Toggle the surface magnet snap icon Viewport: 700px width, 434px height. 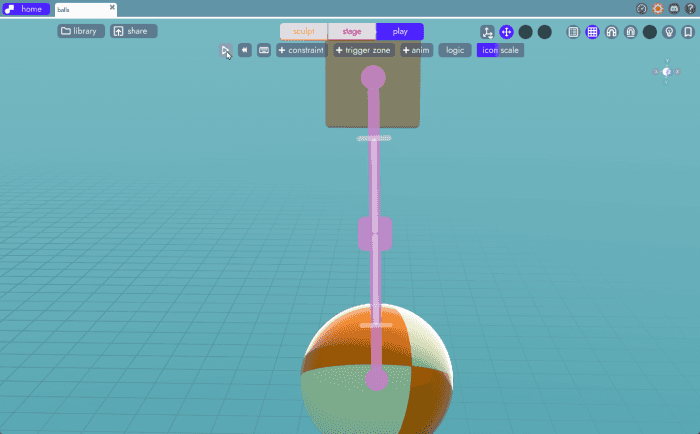point(630,32)
